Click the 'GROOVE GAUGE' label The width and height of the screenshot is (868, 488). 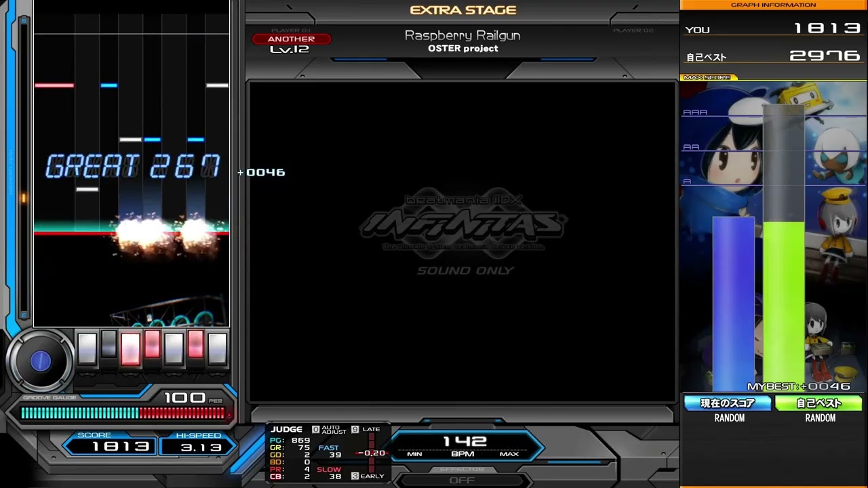point(50,398)
